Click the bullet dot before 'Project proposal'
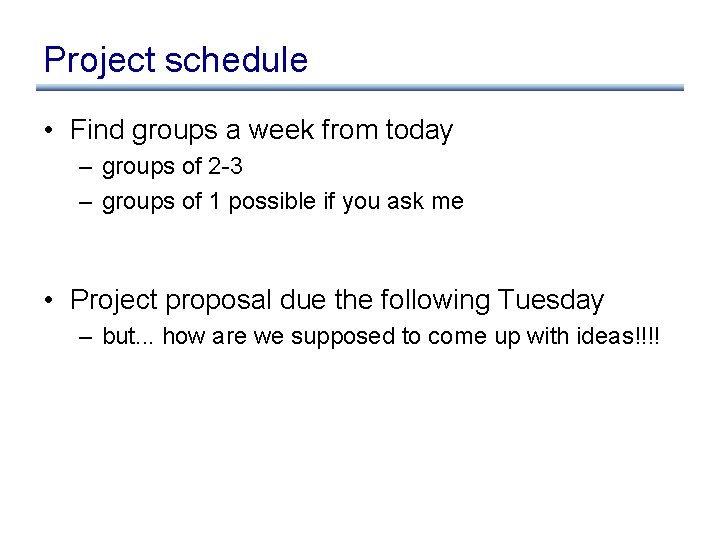Viewport: 720px width, 540px height. (x=49, y=301)
